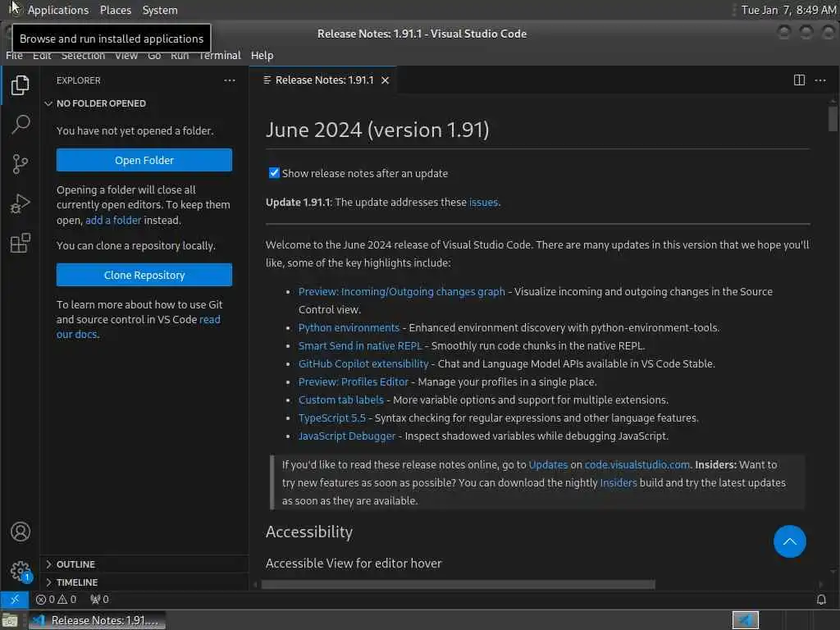Click the clock in the top panel
Screen dimensions: 840x630
pos(788,10)
